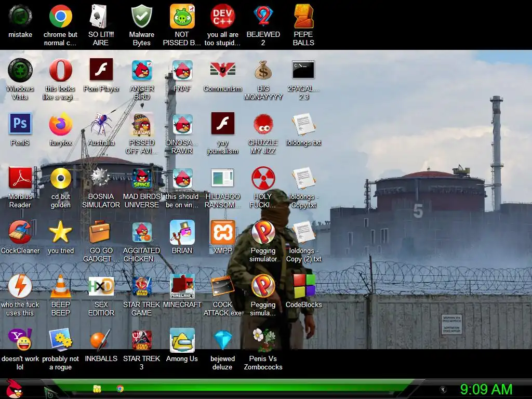Open the 'PISSED OFF AVI...' Seasons icon
Image resolution: width=532 pixels, height=399 pixels.
pos(141,124)
